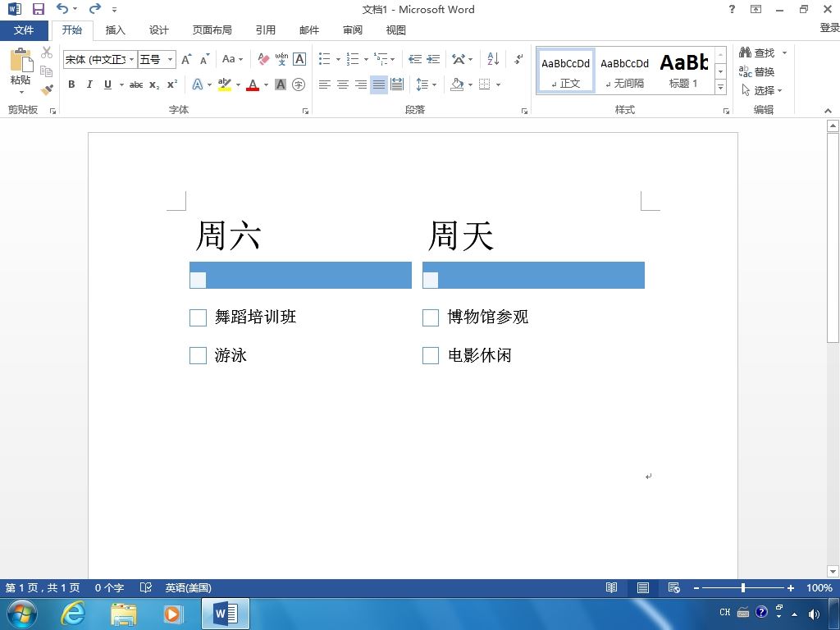The width and height of the screenshot is (840, 630).
Task: Select the Format Painter brush
Action: 47,89
